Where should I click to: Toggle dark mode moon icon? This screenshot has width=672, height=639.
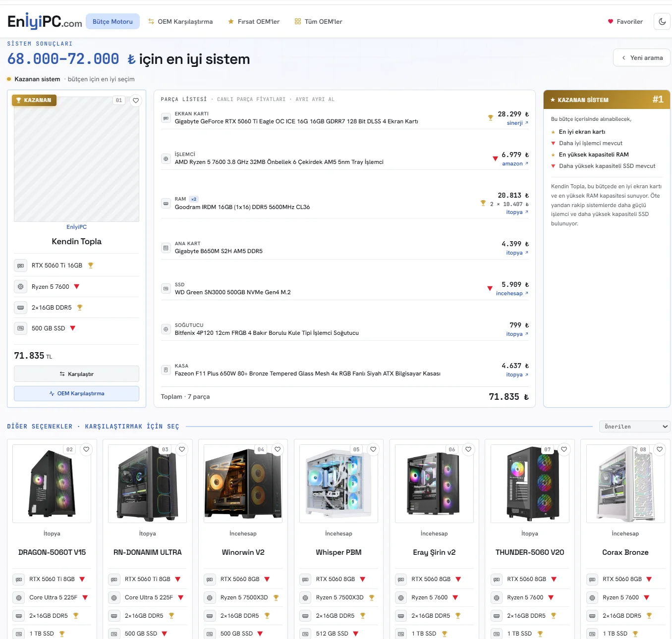click(662, 21)
